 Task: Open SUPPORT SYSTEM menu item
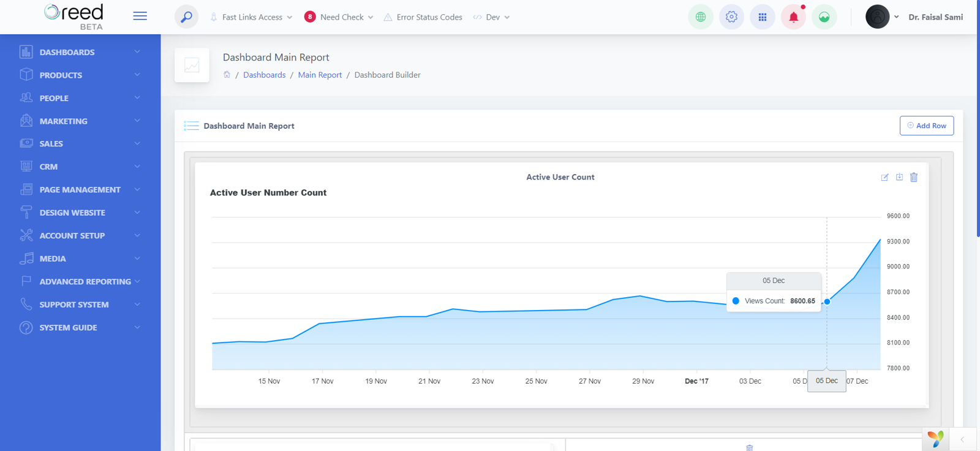[80, 305]
